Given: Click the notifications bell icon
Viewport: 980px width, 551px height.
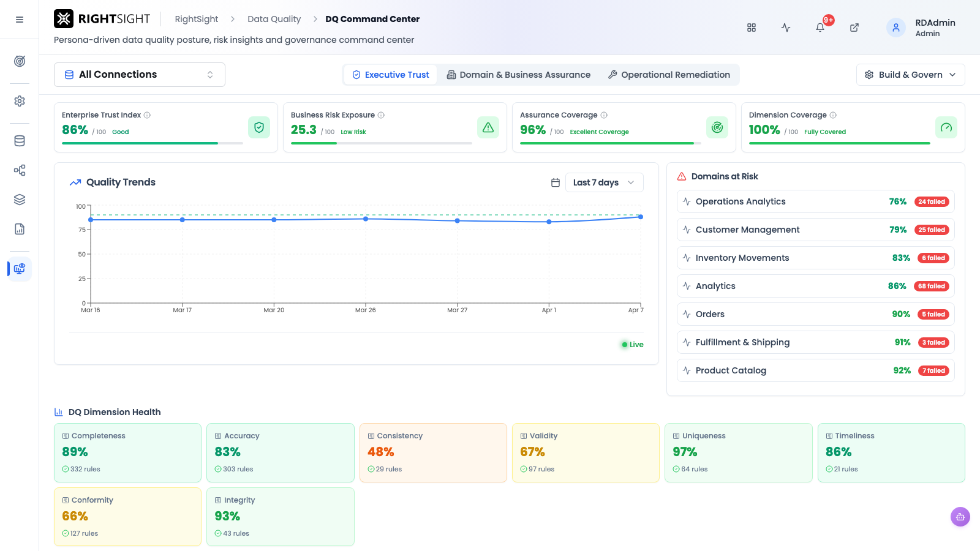Looking at the screenshot, I should pos(820,28).
